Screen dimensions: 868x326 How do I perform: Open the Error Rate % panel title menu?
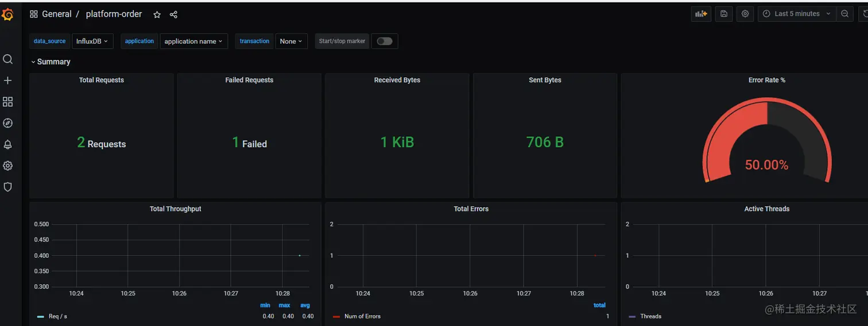click(767, 80)
